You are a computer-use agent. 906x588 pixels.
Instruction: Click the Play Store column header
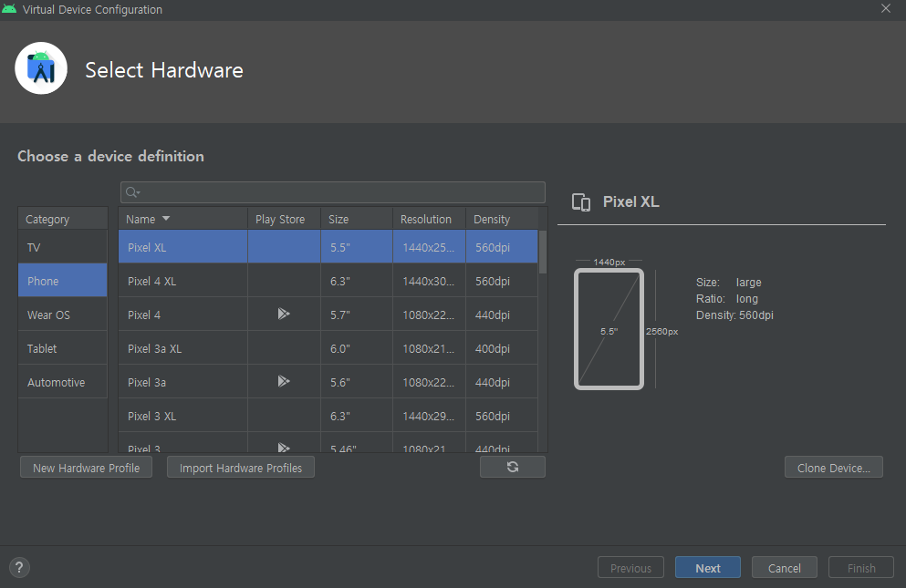click(285, 219)
